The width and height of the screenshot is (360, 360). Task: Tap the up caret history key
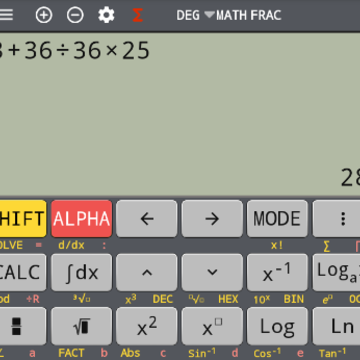coord(147,272)
